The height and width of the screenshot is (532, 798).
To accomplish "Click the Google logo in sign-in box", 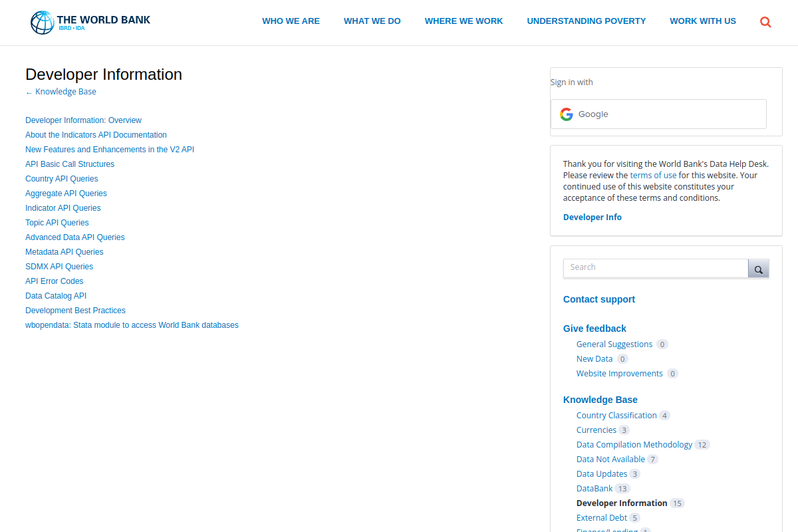I will coord(567,114).
